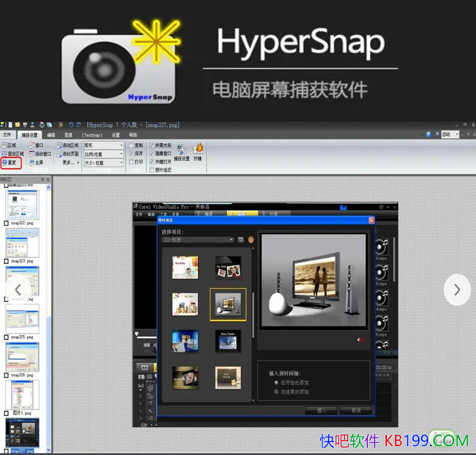Select the 滚动页面 scroll page capture

(x=68, y=154)
